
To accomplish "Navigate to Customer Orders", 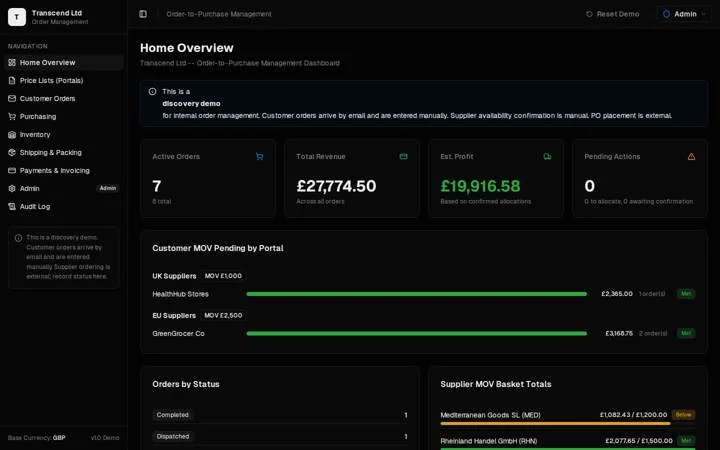I will tap(63, 98).
